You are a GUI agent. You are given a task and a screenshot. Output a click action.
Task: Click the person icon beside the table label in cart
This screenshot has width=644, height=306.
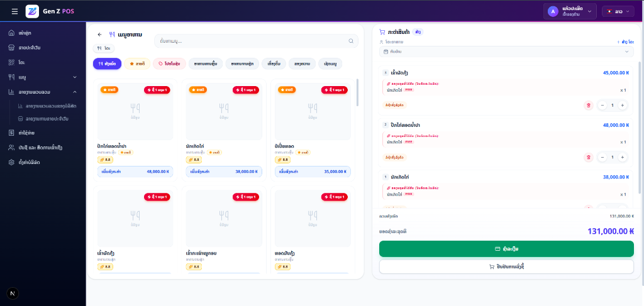pyautogui.click(x=382, y=42)
